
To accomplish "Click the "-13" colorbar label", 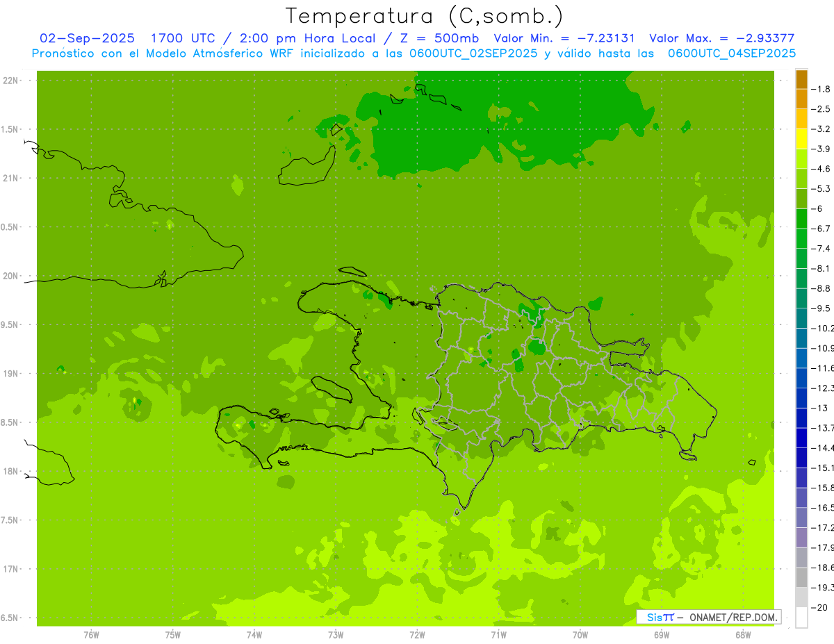I will coord(821,408).
